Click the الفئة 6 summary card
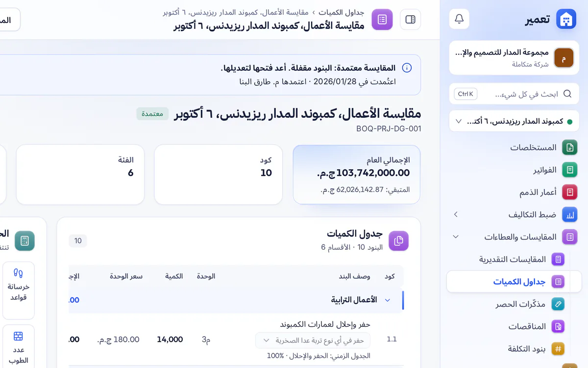The height and width of the screenshot is (368, 588). pyautogui.click(x=80, y=174)
